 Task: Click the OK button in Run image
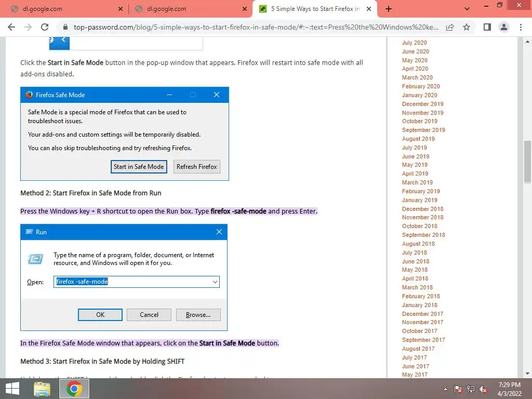[x=100, y=314]
